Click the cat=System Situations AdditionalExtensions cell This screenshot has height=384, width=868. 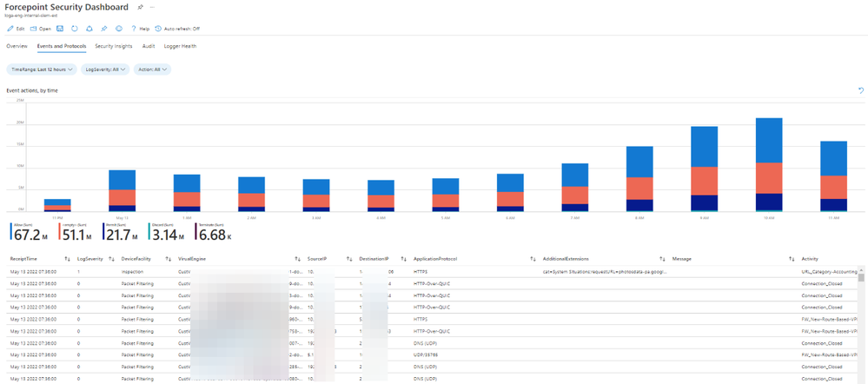tap(606, 272)
